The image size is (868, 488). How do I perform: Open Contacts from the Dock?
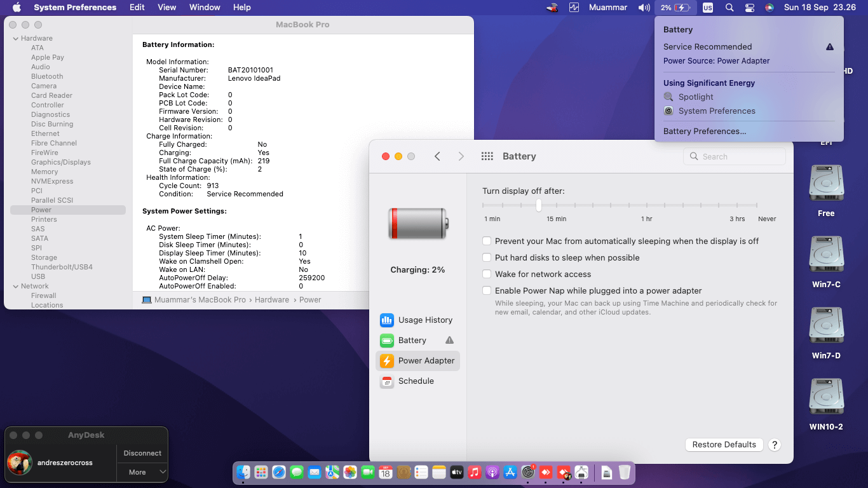point(403,472)
